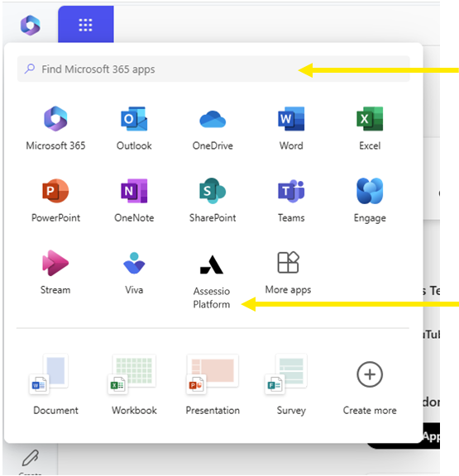Click the Create pencil icon in sidebar

[x=31, y=458]
